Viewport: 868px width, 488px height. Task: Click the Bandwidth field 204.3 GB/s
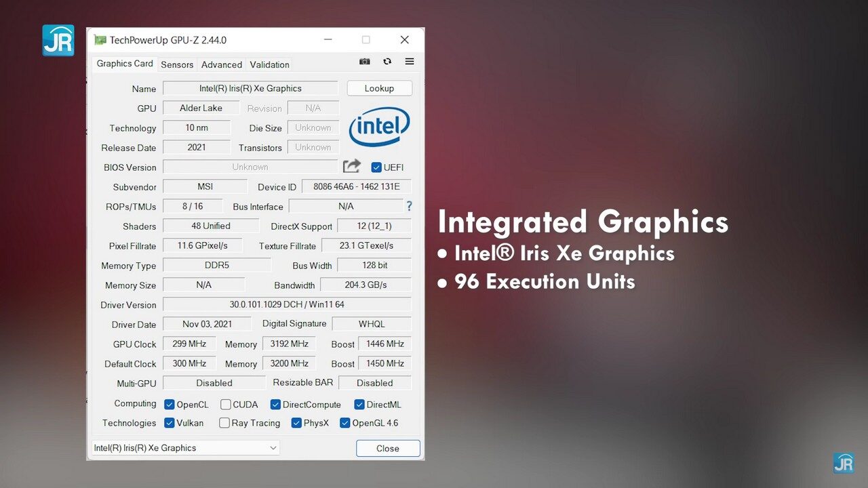366,285
